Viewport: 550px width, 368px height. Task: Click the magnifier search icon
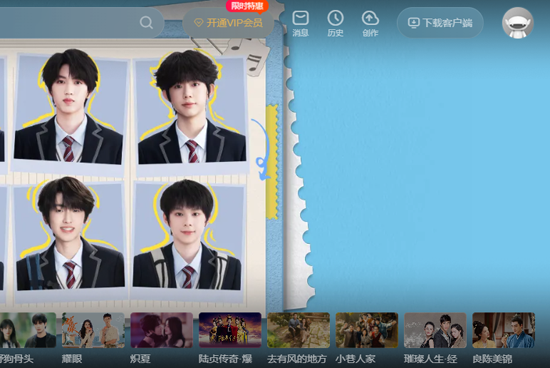pyautogui.click(x=146, y=23)
